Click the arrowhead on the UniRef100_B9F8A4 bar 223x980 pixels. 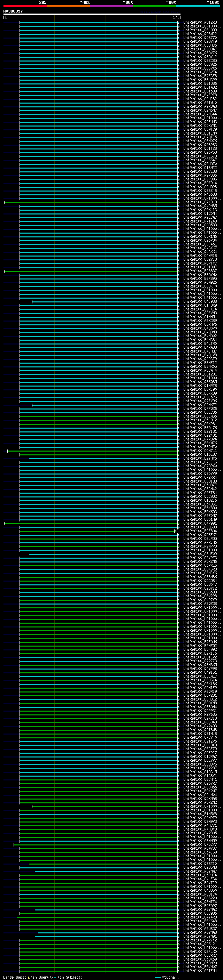175,531
